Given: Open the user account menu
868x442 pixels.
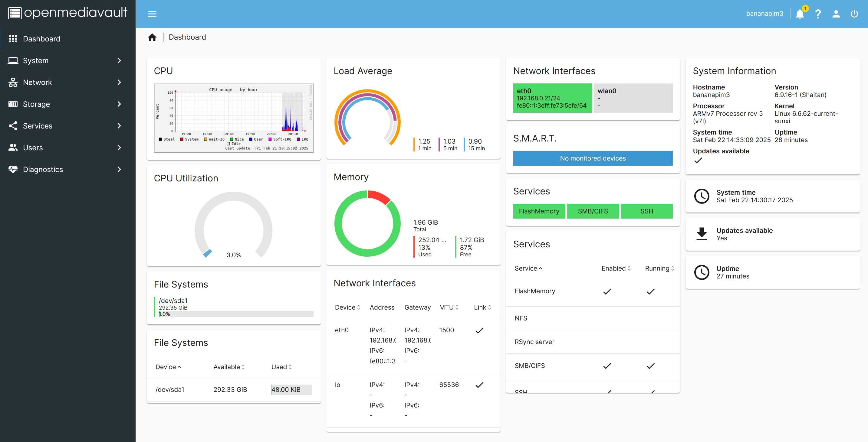Looking at the screenshot, I should [x=836, y=14].
